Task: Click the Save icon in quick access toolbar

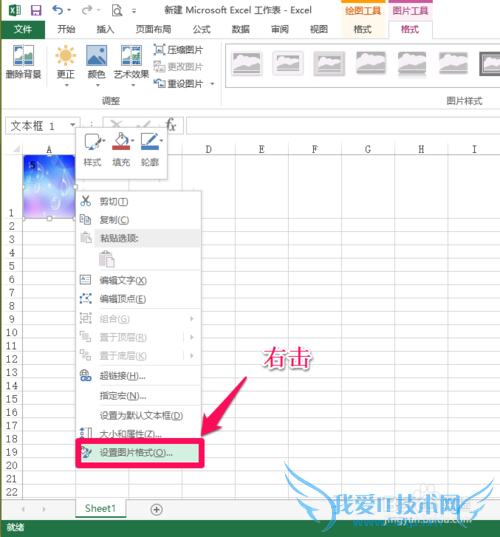Action: pyautogui.click(x=36, y=10)
